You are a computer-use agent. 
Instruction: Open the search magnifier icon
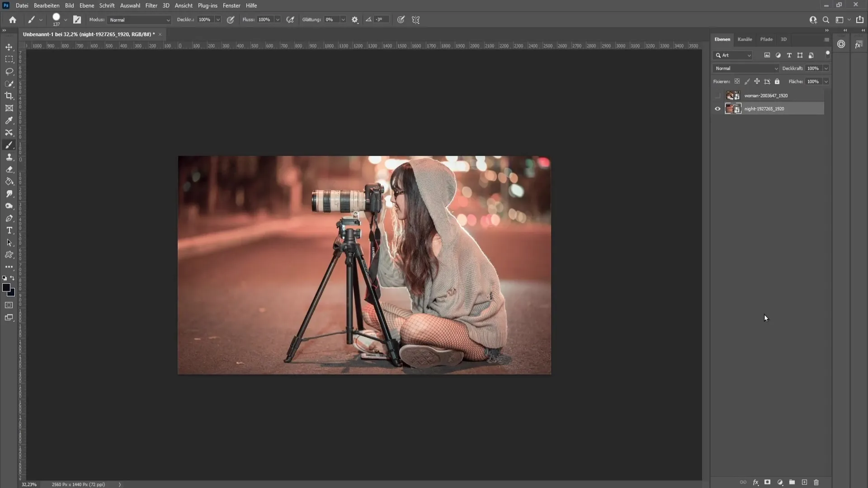coord(826,20)
